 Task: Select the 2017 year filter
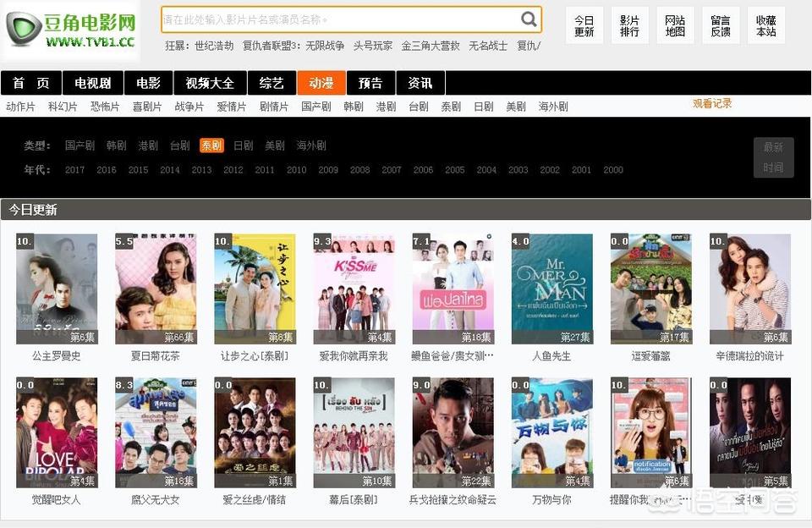(74, 170)
